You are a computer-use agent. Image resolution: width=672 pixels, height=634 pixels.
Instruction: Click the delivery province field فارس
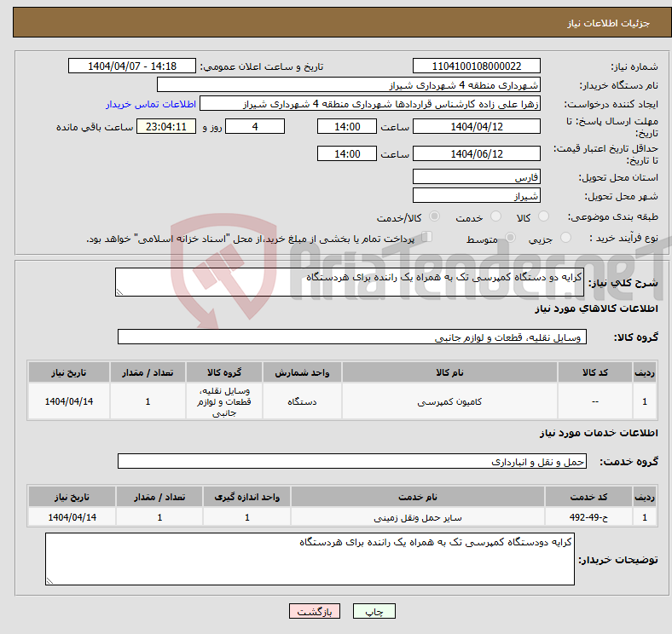pos(477,176)
